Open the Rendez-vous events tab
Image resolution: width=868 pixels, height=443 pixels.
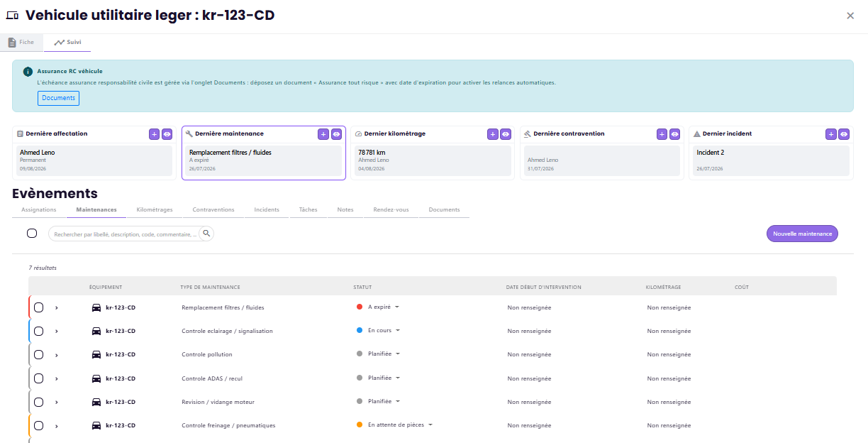[391, 210]
